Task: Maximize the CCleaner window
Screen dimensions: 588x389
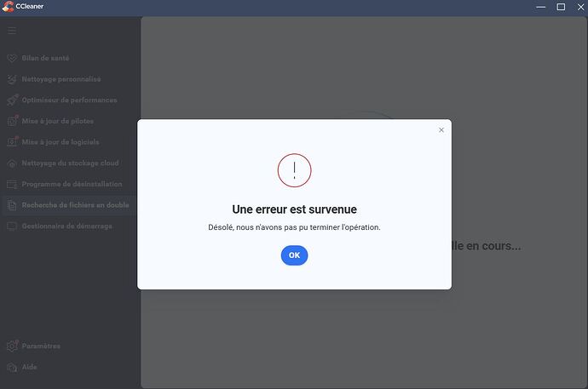Action: (561, 7)
